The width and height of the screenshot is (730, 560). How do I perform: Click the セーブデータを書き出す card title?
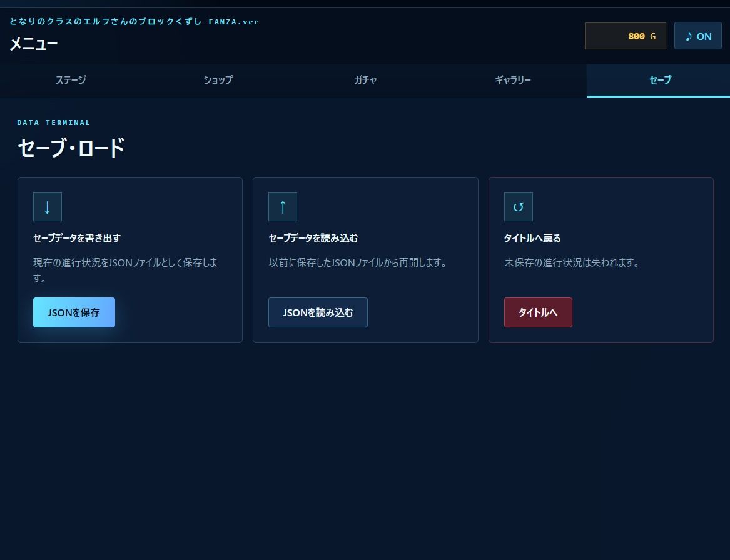(77, 238)
